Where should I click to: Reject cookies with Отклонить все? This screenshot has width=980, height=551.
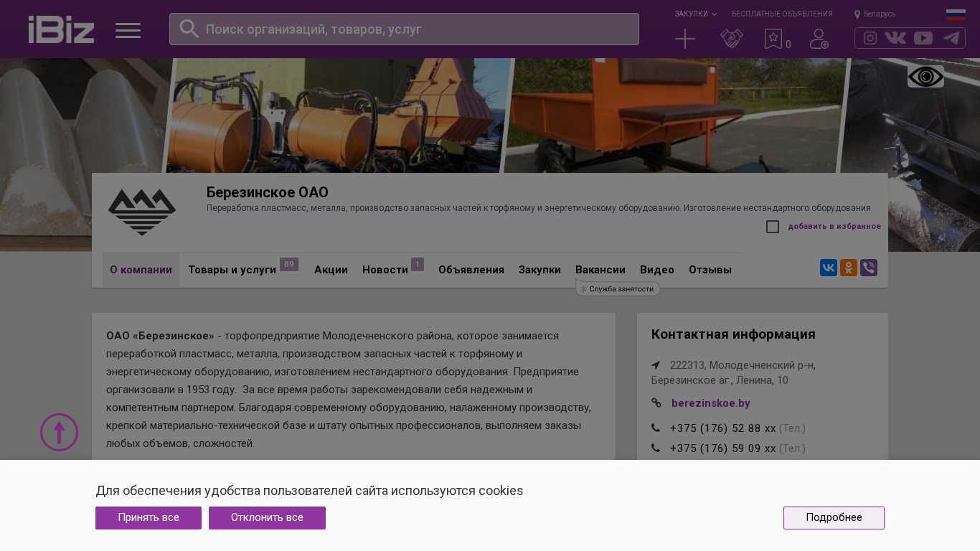point(267,518)
